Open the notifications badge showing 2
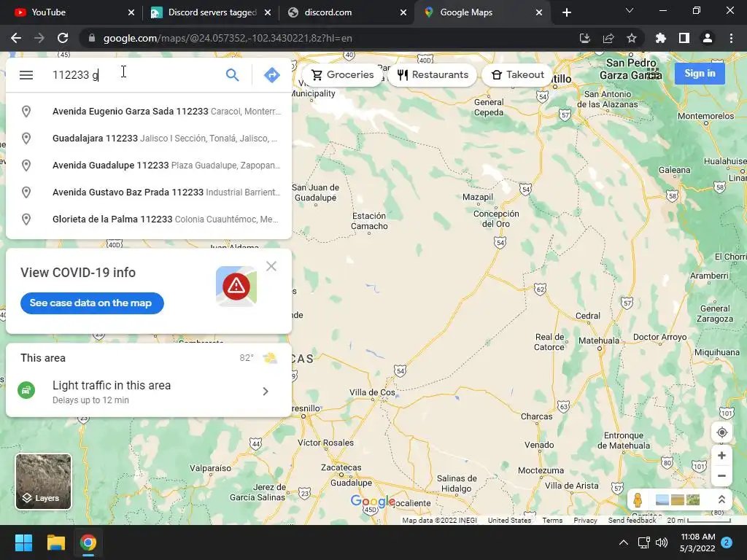 727,542
